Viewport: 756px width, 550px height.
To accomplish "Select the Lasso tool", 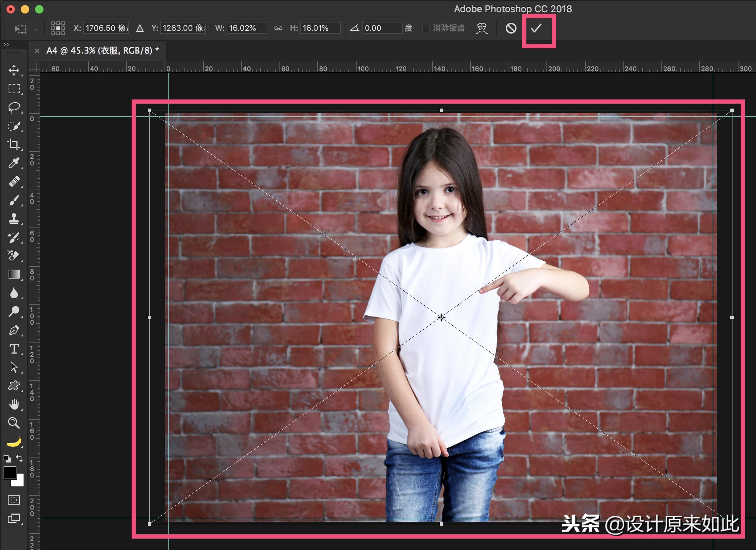I will (14, 107).
